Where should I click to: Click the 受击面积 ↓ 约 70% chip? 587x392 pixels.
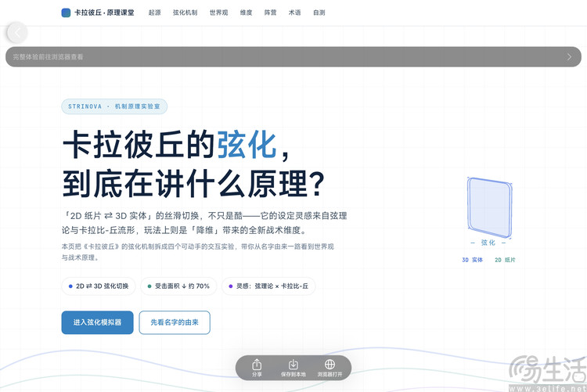178,286
